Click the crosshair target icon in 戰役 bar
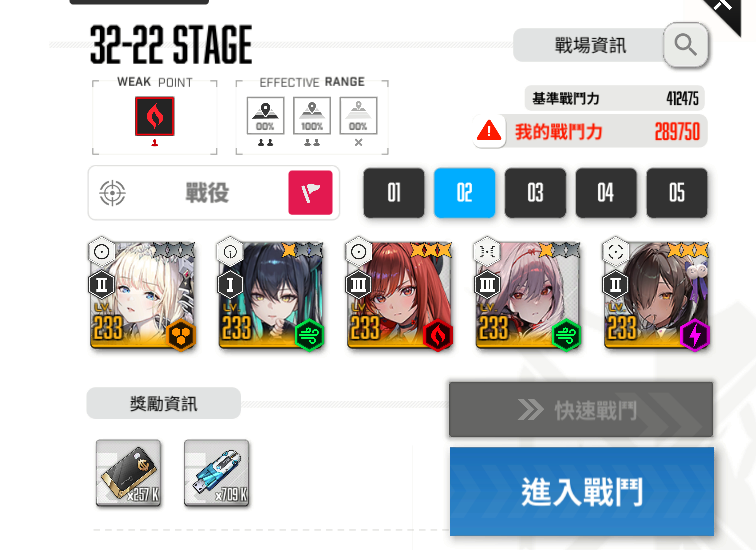The height and width of the screenshot is (550, 756). click(112, 193)
